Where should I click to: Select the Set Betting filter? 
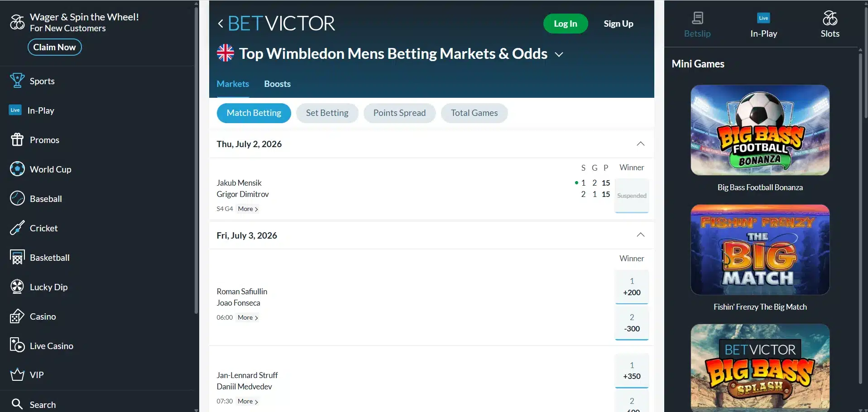point(327,113)
